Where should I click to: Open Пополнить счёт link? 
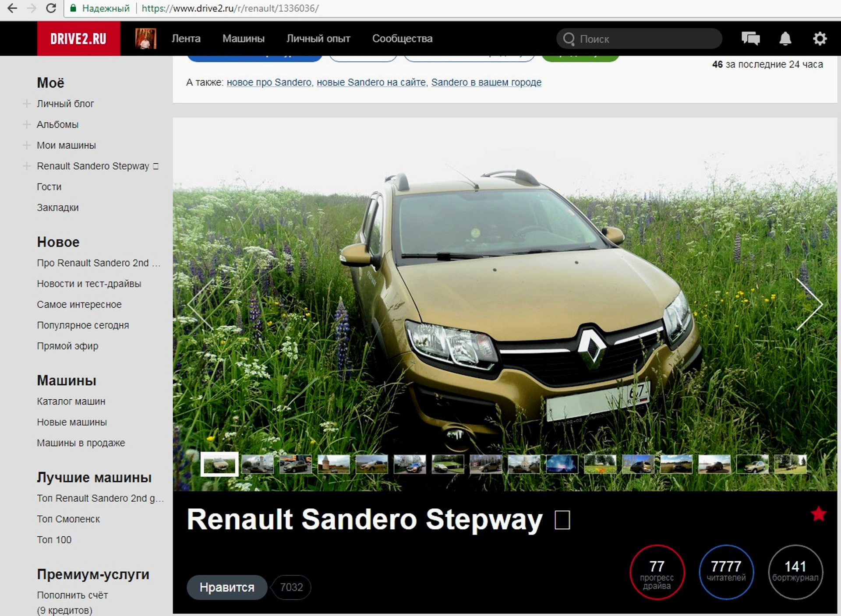click(72, 595)
